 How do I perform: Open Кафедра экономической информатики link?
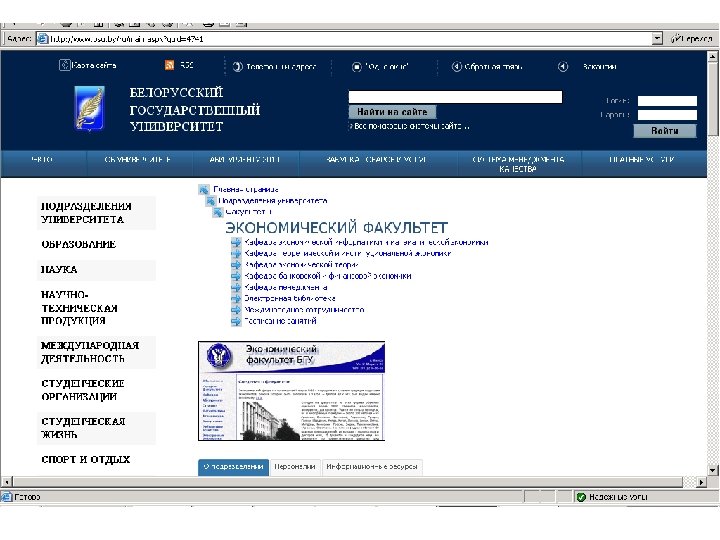[x=366, y=242]
